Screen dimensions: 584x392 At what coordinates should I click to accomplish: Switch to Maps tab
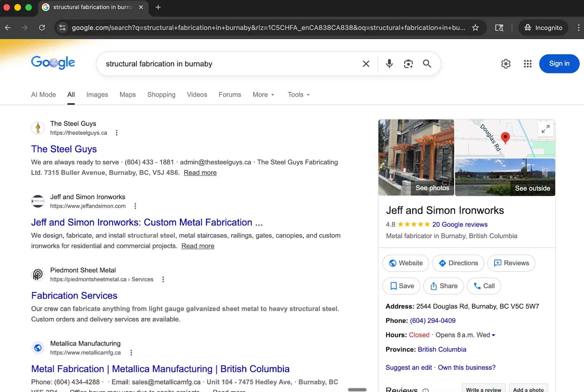point(128,95)
